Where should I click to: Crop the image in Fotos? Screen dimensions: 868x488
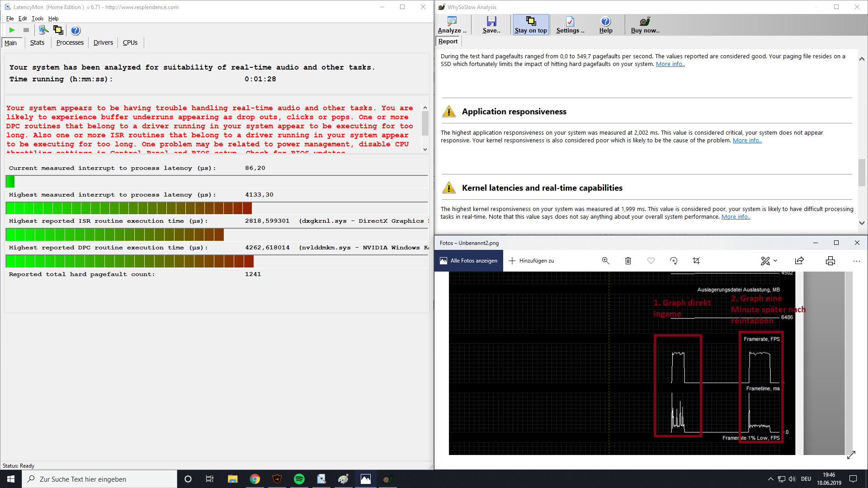696,261
